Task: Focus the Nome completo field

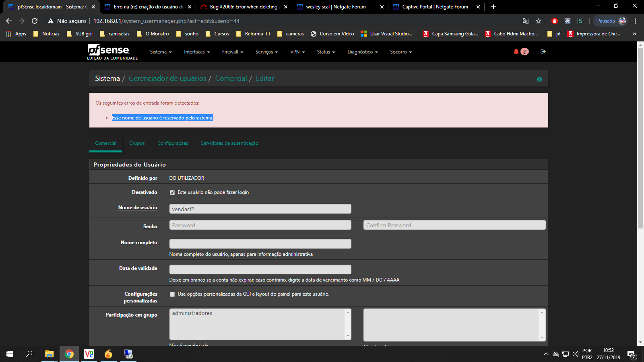Action: pyautogui.click(x=260, y=244)
